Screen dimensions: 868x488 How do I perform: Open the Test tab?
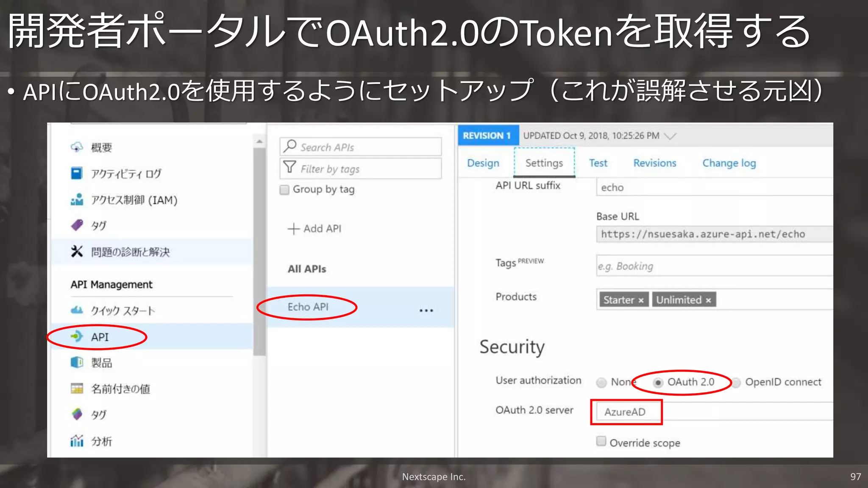click(598, 163)
